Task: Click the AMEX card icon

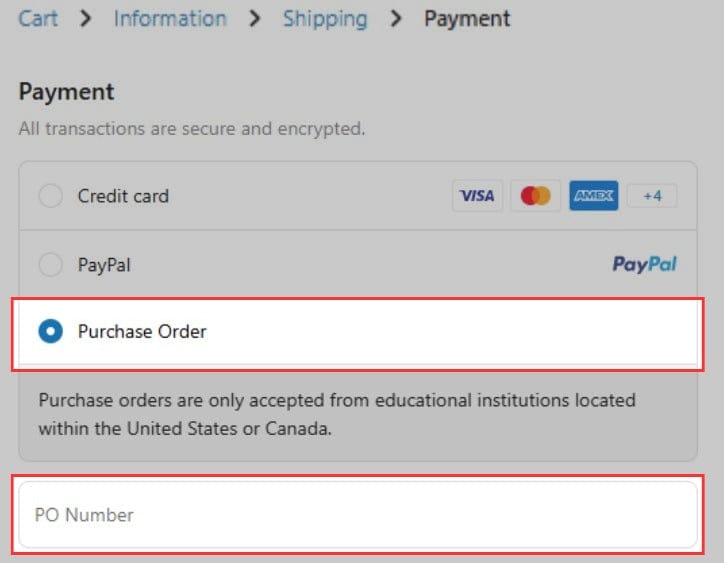Action: (593, 196)
